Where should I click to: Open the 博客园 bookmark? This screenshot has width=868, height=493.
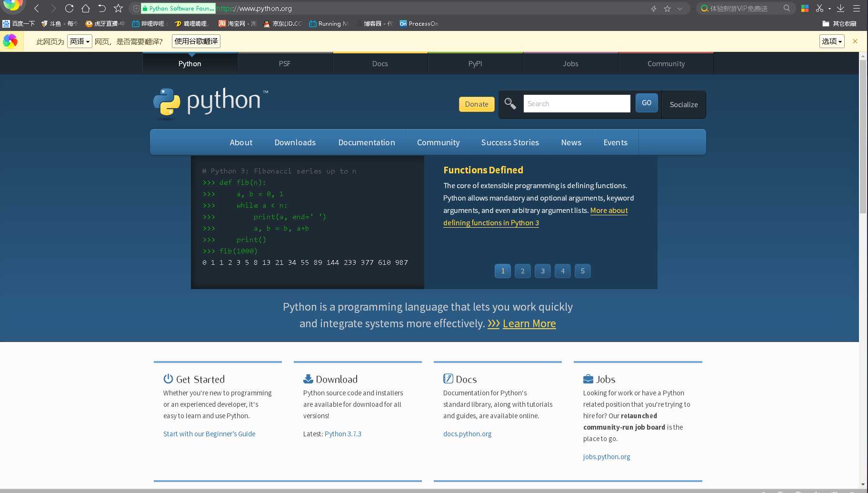tap(374, 23)
